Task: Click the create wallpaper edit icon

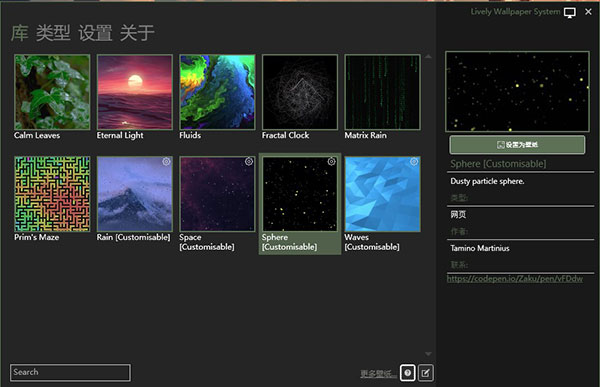Action: [x=426, y=373]
